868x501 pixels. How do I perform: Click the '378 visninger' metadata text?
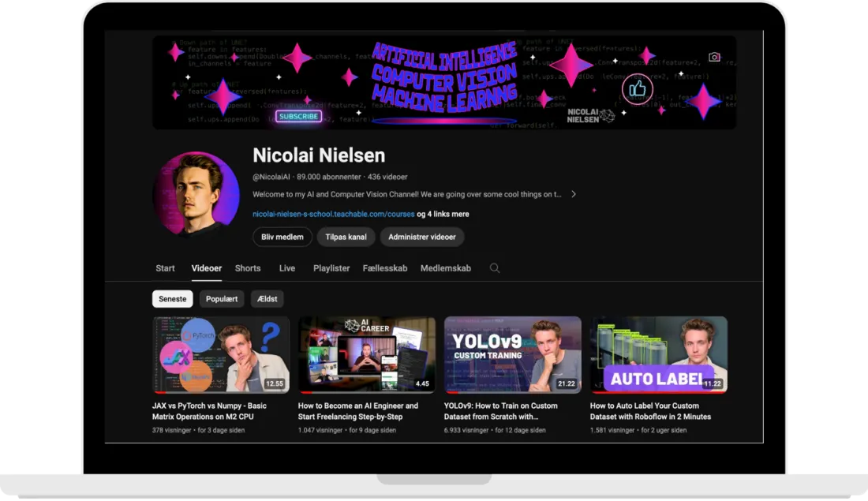tap(171, 430)
